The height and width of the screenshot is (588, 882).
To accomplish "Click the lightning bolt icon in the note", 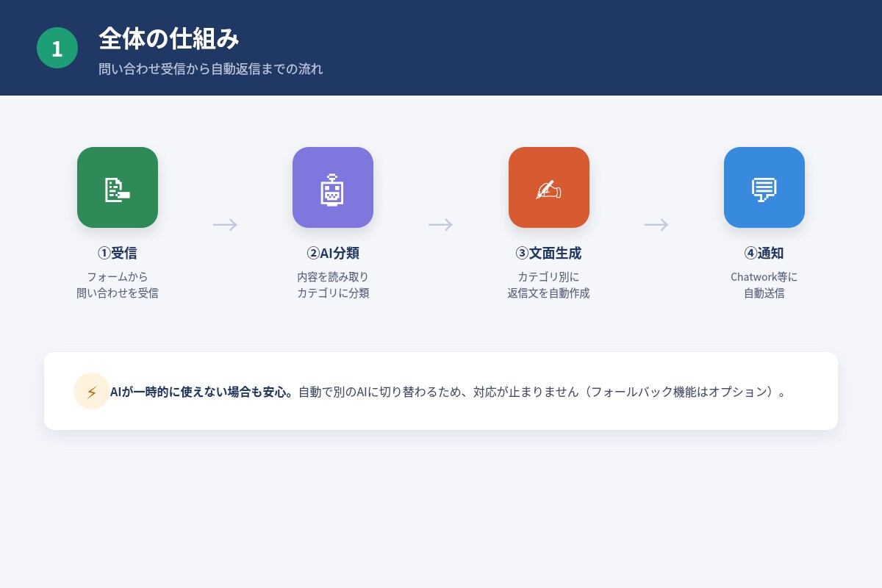I will (92, 391).
